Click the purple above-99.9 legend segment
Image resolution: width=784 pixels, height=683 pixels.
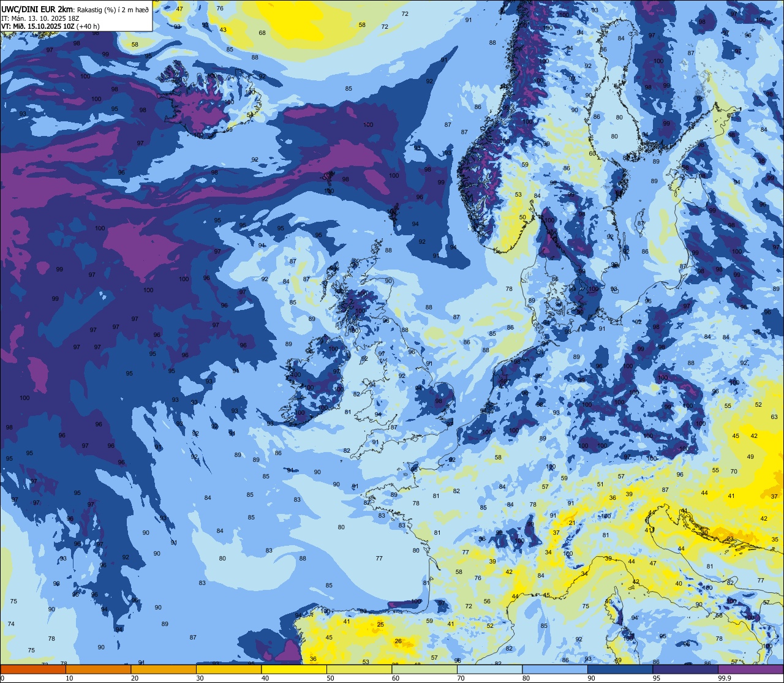[750, 669]
